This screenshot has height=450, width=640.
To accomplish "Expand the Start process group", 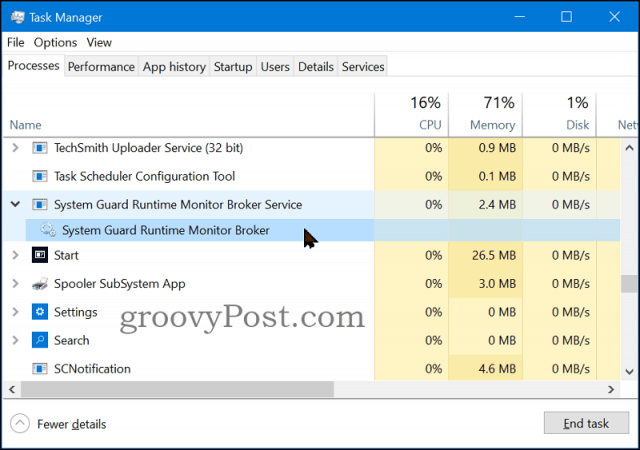I will 15,255.
